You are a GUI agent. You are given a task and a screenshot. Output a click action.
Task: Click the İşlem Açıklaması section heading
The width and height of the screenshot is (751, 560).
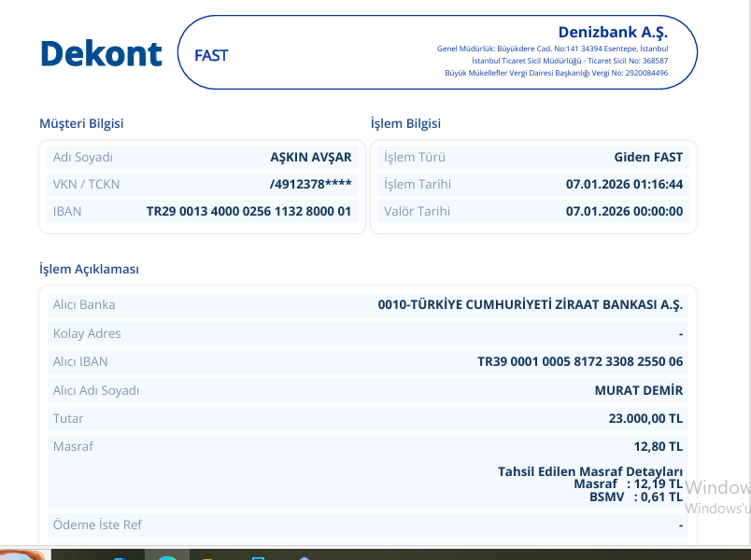click(89, 269)
